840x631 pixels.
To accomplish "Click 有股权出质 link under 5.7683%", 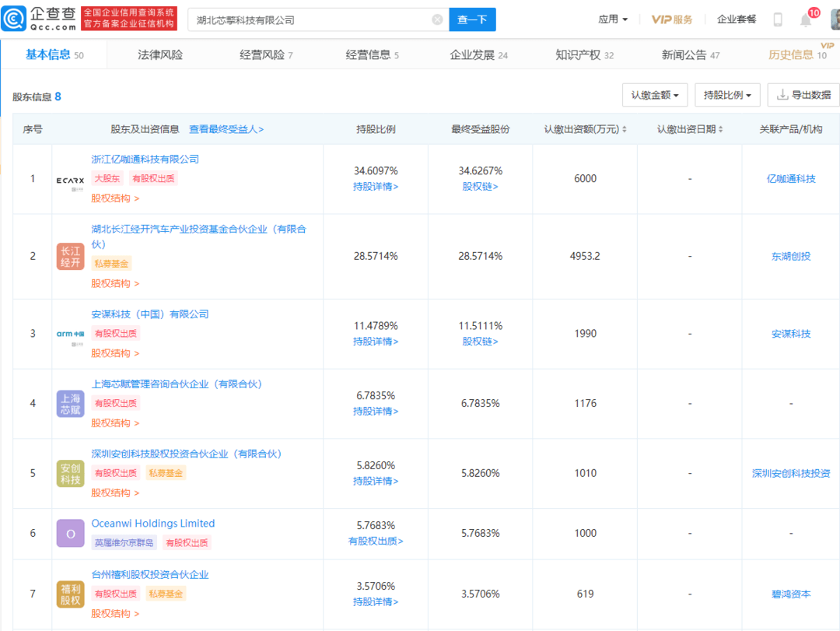I will point(376,542).
